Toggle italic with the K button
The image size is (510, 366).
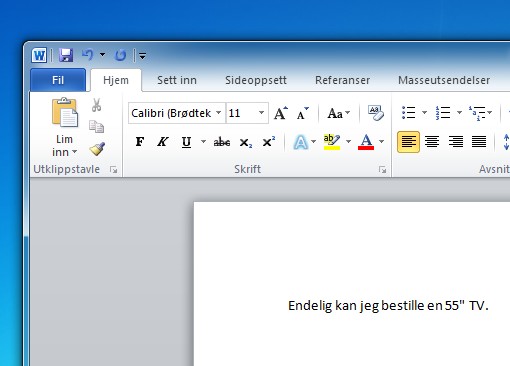pos(163,142)
